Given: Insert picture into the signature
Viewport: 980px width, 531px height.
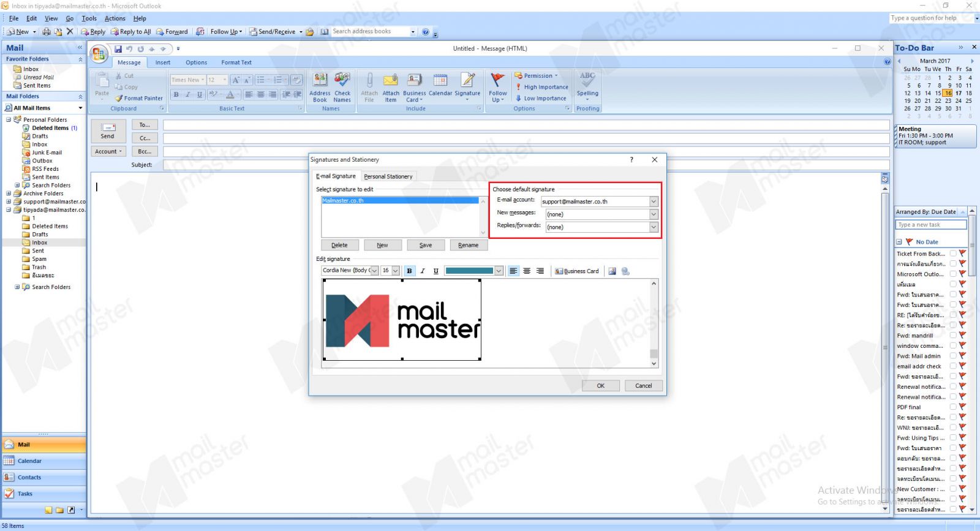Looking at the screenshot, I should point(612,271).
